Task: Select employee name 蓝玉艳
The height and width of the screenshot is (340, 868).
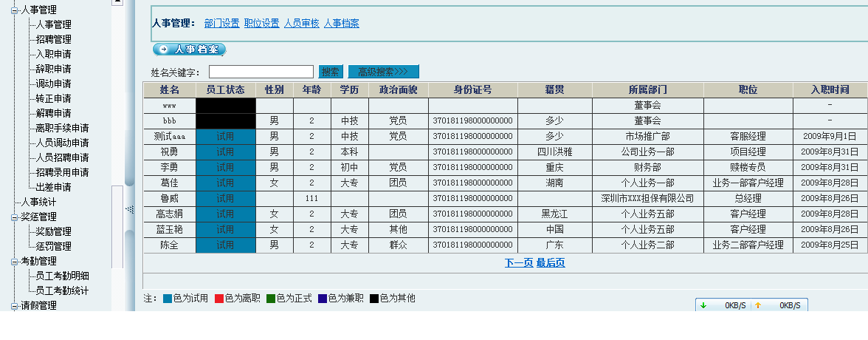Action: coord(170,229)
